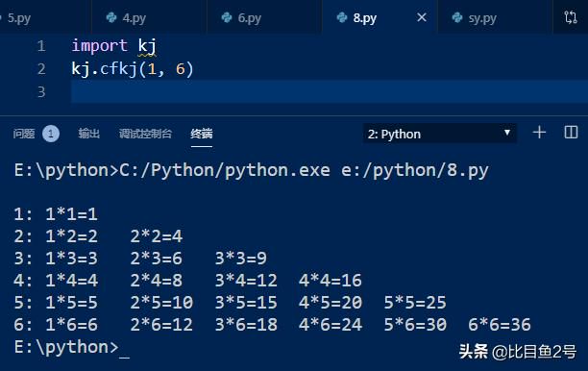Switch to the 输出 output tab
Viewport: 588px width, 371px height.
[x=89, y=134]
